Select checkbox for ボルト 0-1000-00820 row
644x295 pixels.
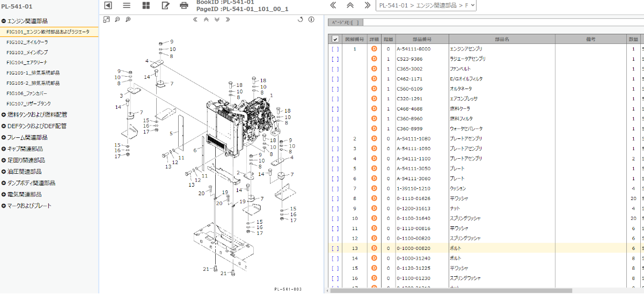(335, 248)
